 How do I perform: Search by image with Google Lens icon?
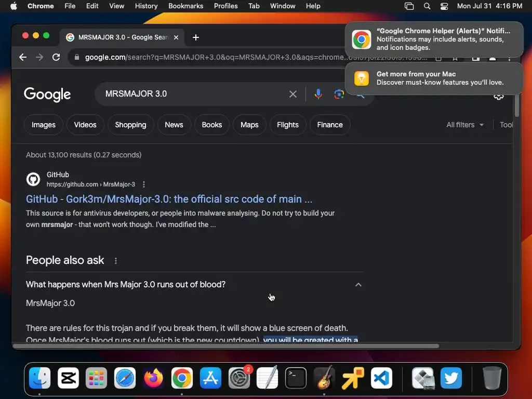point(339,94)
